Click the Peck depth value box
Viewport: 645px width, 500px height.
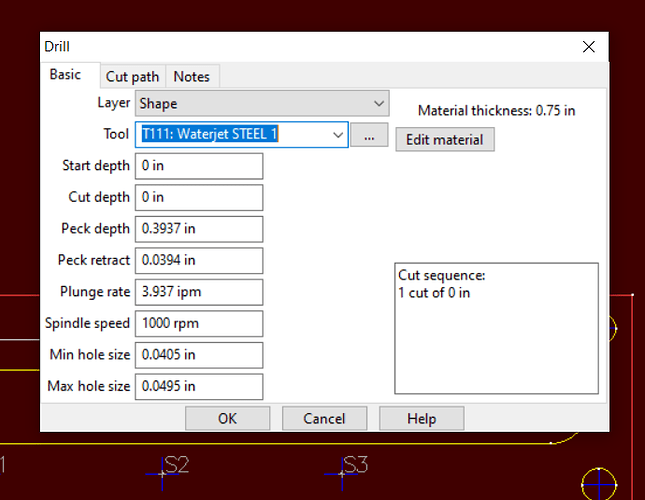coord(198,229)
